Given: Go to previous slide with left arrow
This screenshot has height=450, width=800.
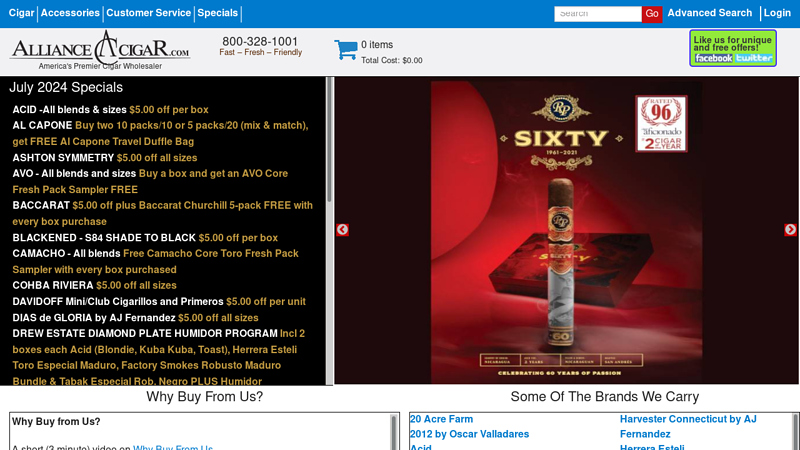Looking at the screenshot, I should pyautogui.click(x=342, y=230).
